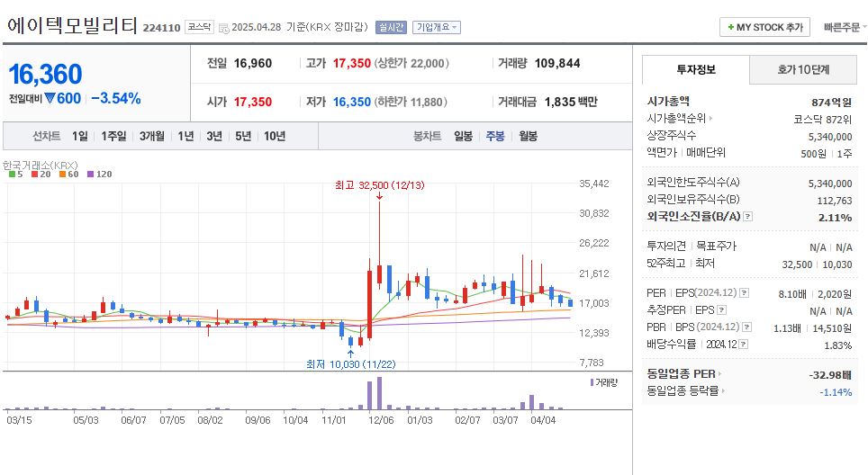Select the 3년 line chart period
Image resolution: width=868 pixels, height=475 pixels.
[x=214, y=136]
